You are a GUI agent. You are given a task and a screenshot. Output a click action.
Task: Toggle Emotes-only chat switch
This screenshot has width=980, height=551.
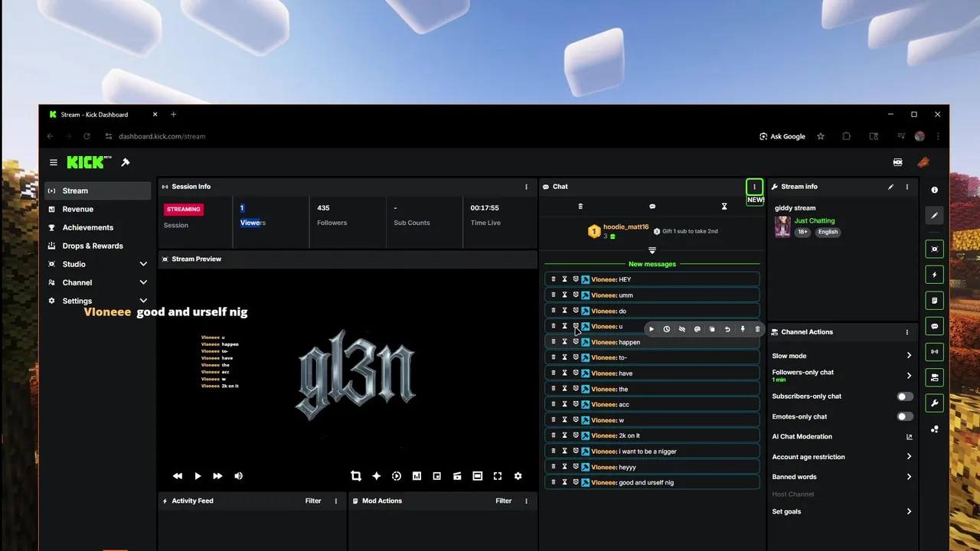tap(905, 416)
